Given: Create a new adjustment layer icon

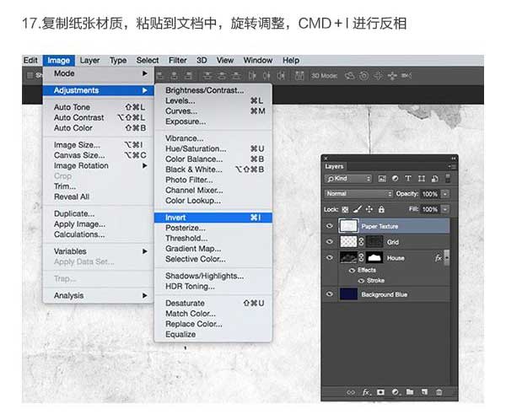Looking at the screenshot, I should point(396,392).
